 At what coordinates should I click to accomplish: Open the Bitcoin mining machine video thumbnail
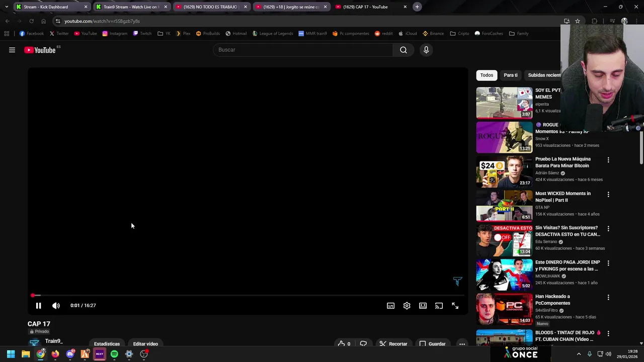tap(504, 171)
